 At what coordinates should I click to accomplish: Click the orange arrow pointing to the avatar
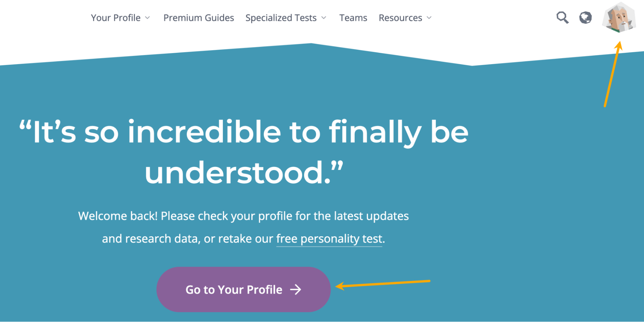612,74
